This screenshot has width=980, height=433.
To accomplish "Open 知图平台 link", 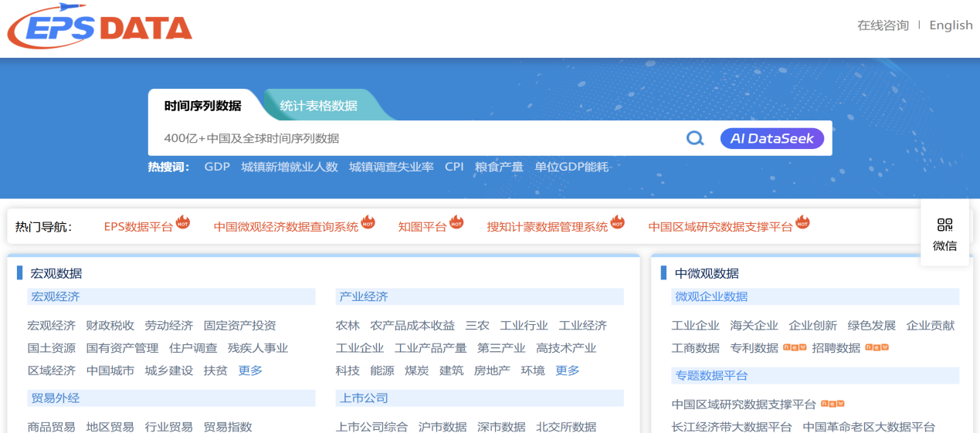I will pyautogui.click(x=422, y=227).
